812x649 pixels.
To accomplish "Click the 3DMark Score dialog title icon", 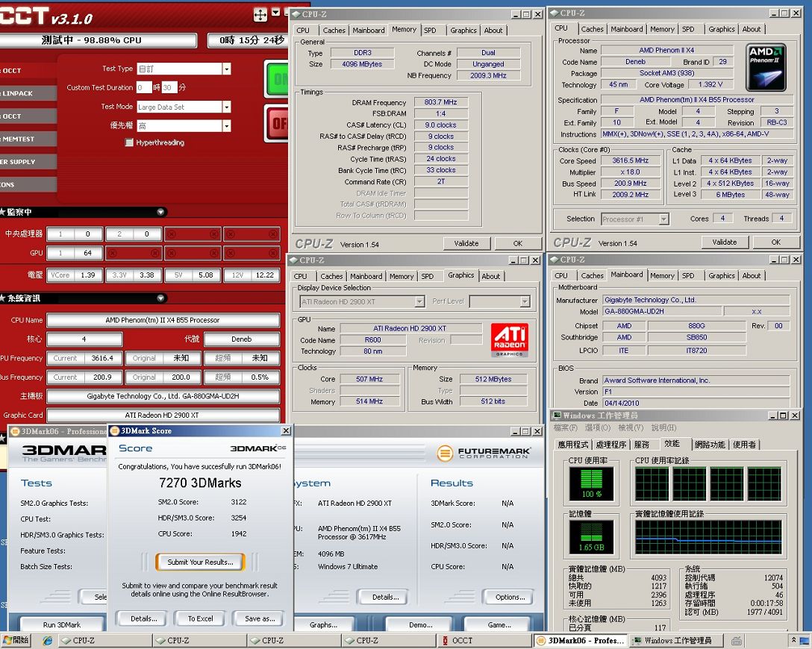I will [x=115, y=430].
